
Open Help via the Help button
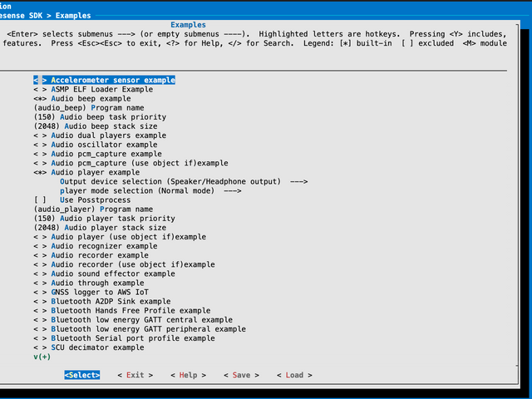(189, 375)
